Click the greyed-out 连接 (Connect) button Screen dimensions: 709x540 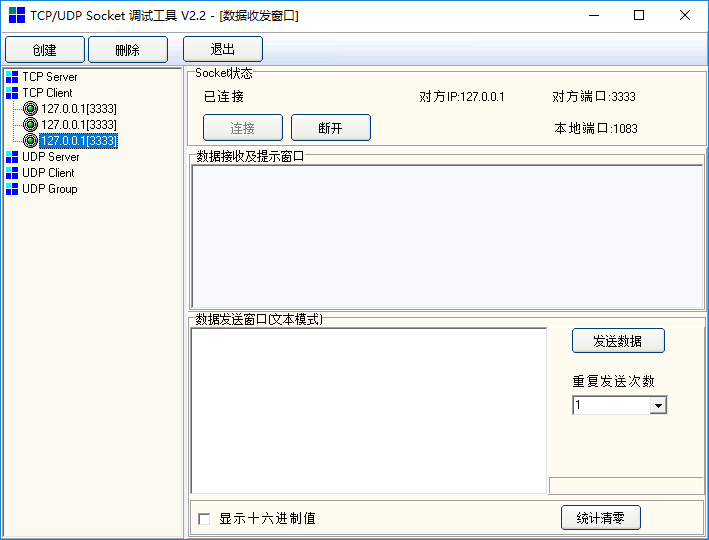coord(243,128)
